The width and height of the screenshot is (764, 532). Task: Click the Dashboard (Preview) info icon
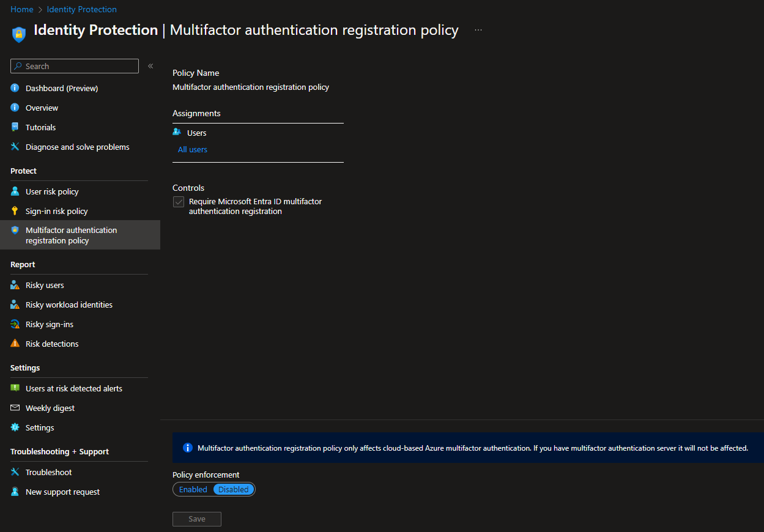click(15, 88)
